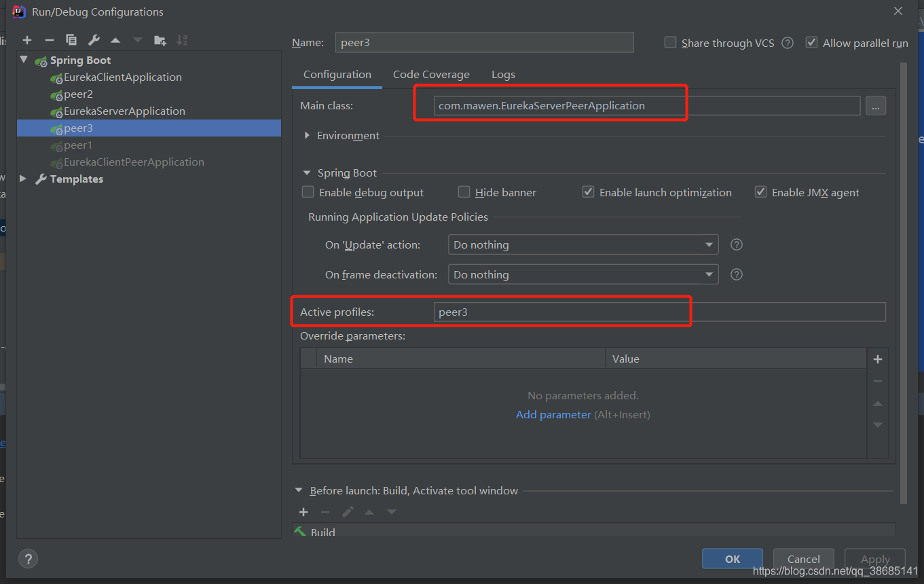The width and height of the screenshot is (924, 584).
Task: Toggle Allow parallel run checkbox
Action: click(x=811, y=43)
